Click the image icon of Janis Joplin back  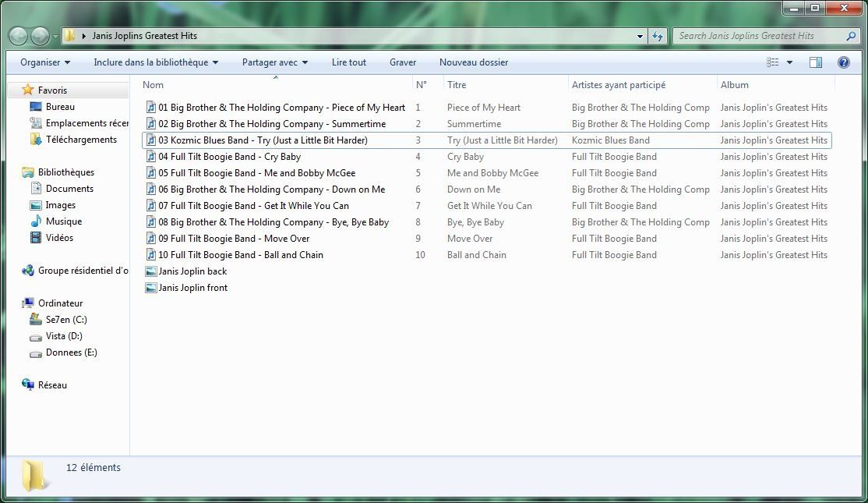click(x=150, y=271)
